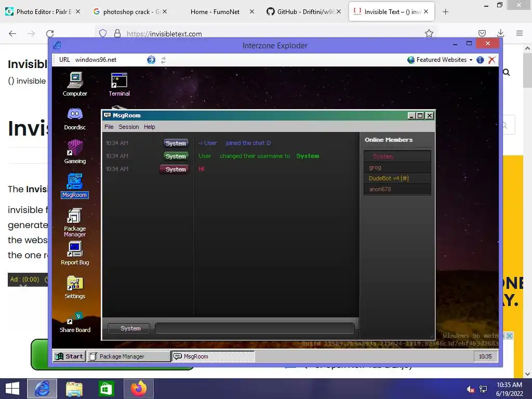Image resolution: width=532 pixels, height=399 pixels.
Task: Open the Share Board desktop icon
Action: [75, 322]
